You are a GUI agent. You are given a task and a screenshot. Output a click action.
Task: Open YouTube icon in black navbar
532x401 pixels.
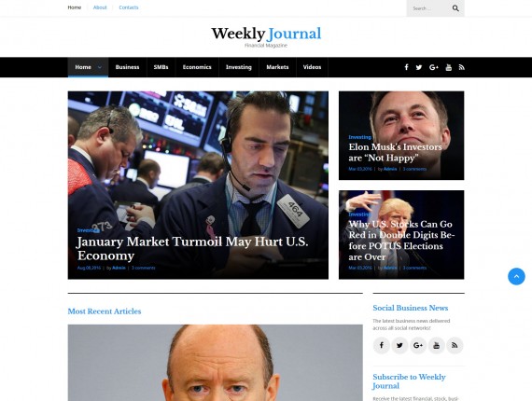pyautogui.click(x=449, y=67)
